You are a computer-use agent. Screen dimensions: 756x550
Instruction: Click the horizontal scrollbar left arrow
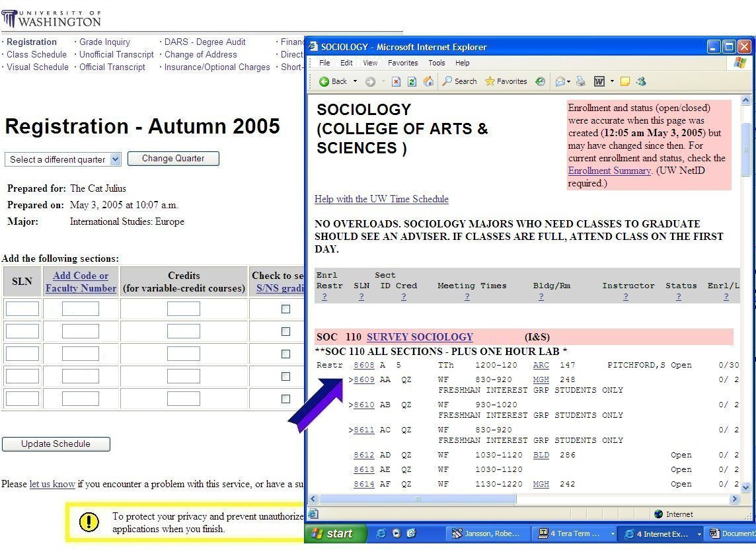tap(313, 499)
